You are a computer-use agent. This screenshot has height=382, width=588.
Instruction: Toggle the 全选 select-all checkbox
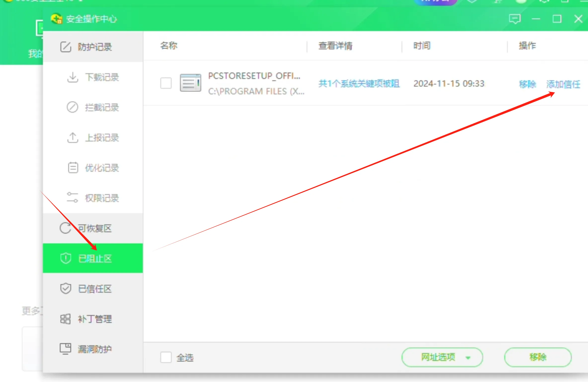coord(166,357)
